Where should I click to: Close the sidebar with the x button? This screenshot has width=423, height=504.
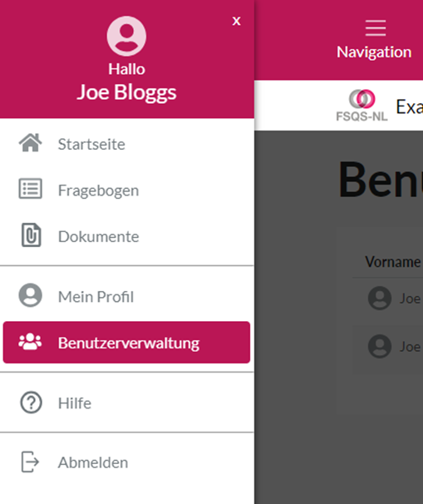click(236, 22)
